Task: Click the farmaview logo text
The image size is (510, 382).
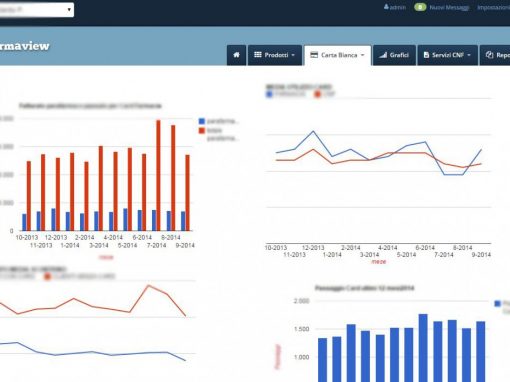Action: click(x=25, y=46)
